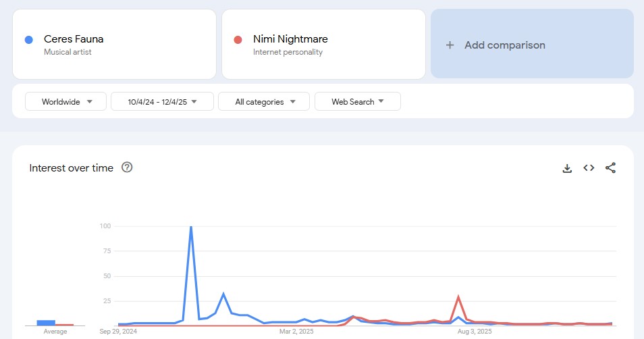Click the Ceres Fauna peak at 100
This screenshot has width=644, height=339.
(191, 227)
